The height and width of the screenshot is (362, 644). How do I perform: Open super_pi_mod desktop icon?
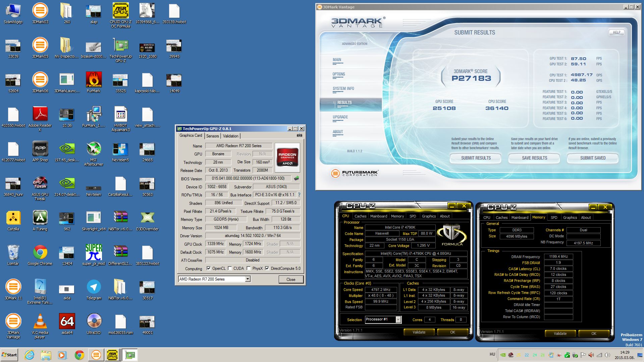click(x=94, y=255)
